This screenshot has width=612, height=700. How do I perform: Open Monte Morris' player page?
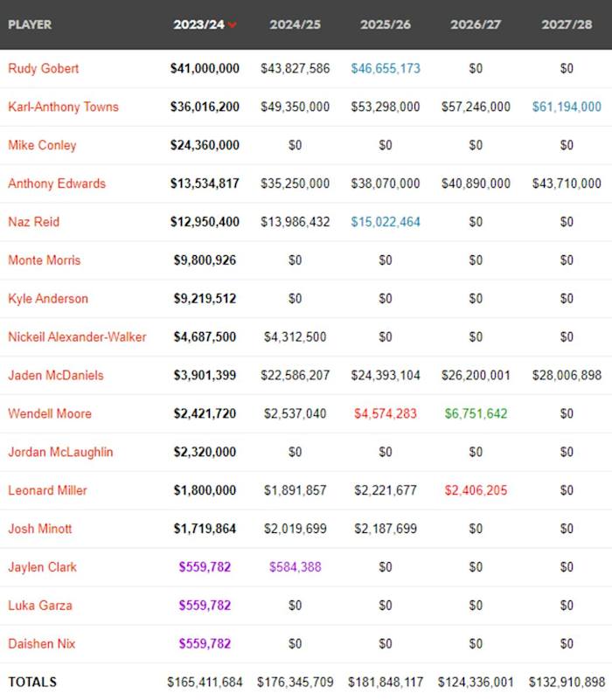tap(43, 260)
